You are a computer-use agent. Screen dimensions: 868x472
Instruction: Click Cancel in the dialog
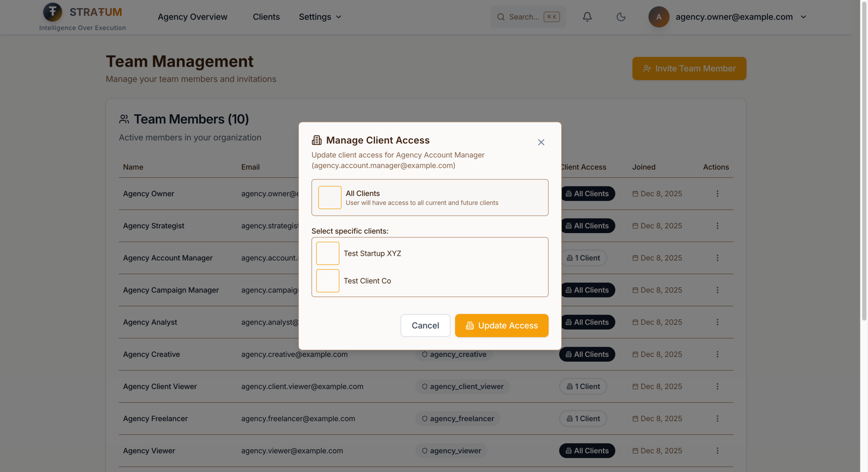[425, 326]
